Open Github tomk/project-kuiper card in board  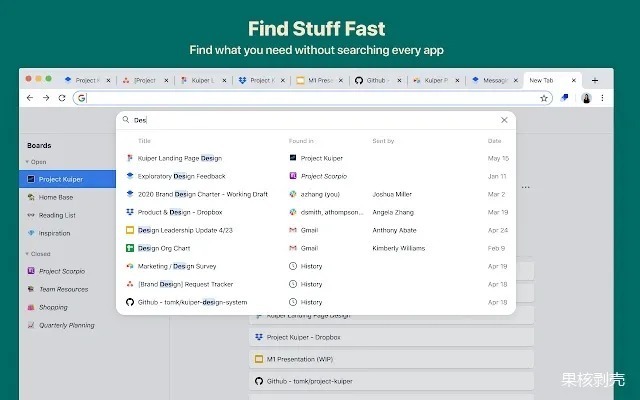click(391, 381)
